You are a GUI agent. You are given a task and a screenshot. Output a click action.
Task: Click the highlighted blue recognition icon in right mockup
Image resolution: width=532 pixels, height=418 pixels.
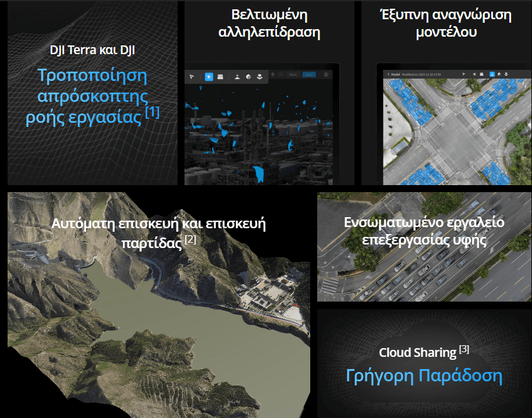492,75
